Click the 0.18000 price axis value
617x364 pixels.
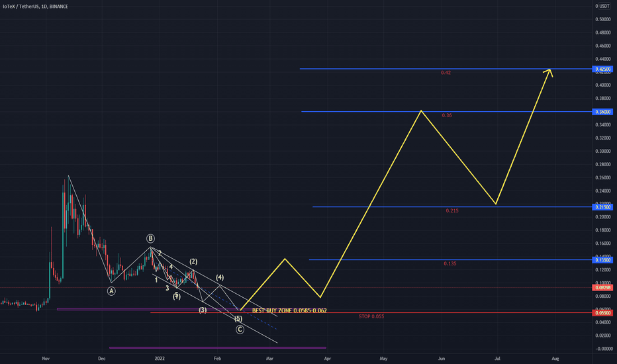[603, 230]
